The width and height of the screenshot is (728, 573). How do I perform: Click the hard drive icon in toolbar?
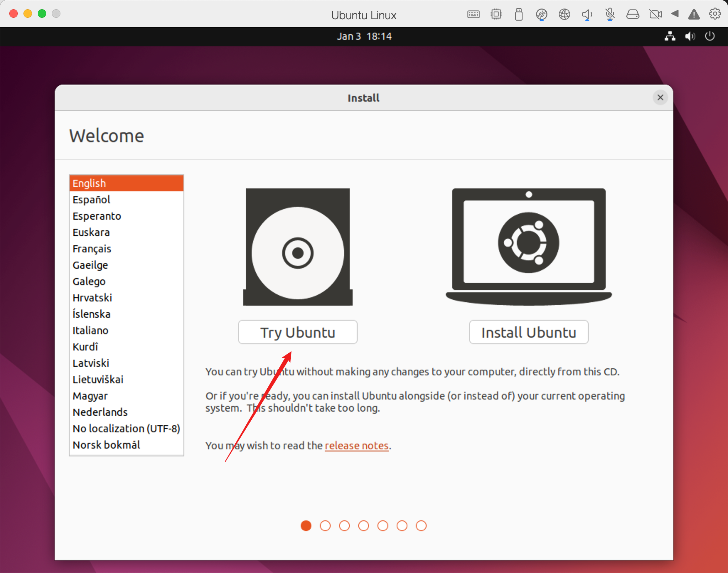pyautogui.click(x=633, y=15)
